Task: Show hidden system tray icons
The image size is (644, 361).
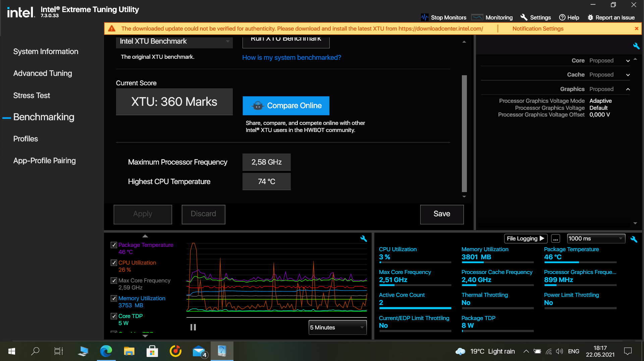Action: point(526,351)
